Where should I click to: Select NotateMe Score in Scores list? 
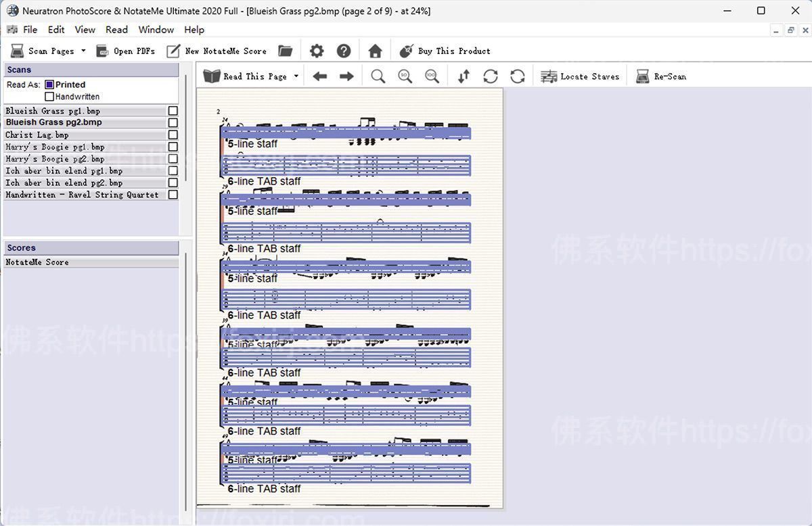[x=37, y=262]
